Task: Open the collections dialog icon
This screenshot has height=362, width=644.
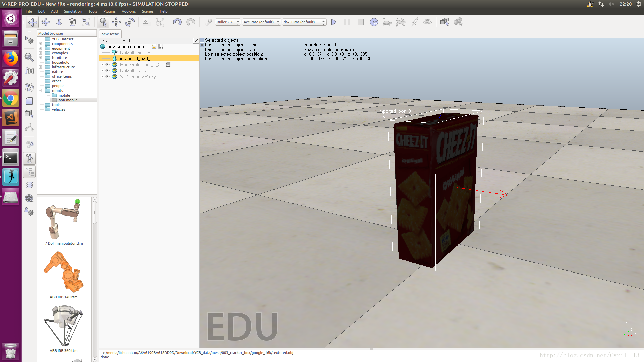Action: (x=29, y=87)
